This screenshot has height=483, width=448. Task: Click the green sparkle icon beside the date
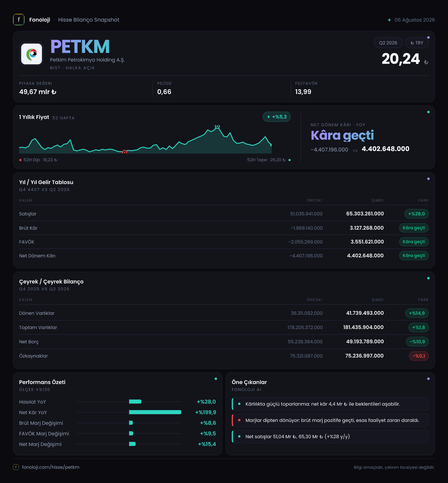pyautogui.click(x=389, y=20)
